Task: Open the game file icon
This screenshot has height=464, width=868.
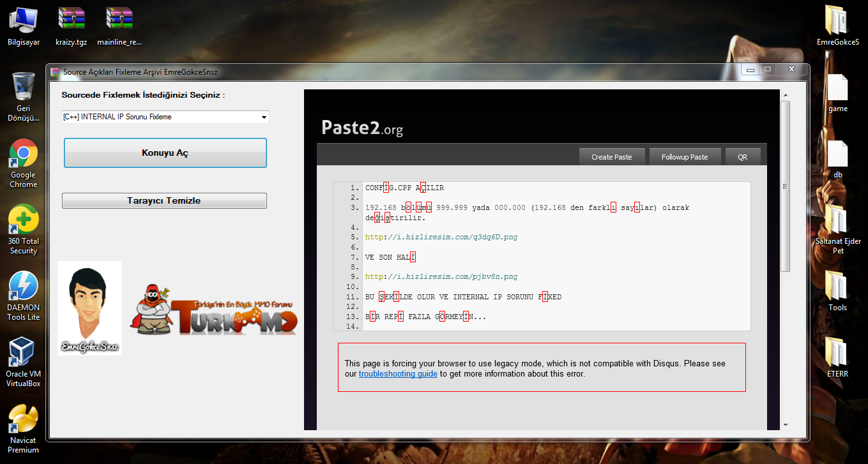Action: 838,93
